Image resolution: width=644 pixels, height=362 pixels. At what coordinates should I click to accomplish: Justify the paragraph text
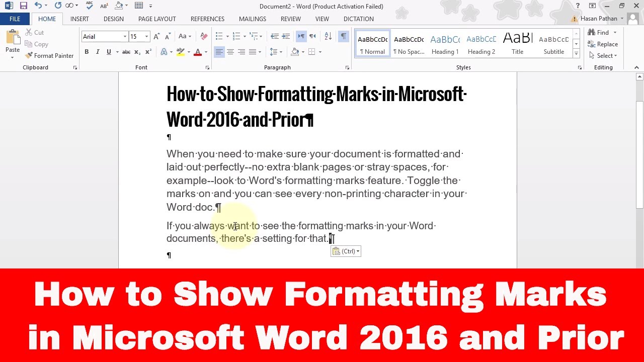click(x=253, y=52)
